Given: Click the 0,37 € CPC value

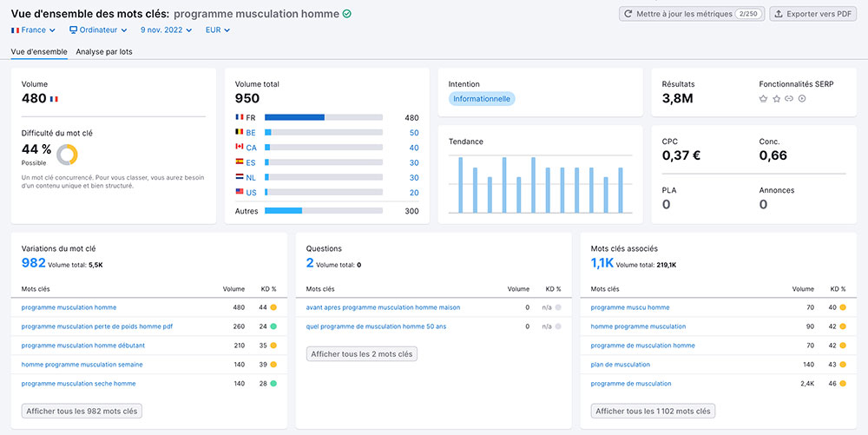Looking at the screenshot, I should pos(681,156).
